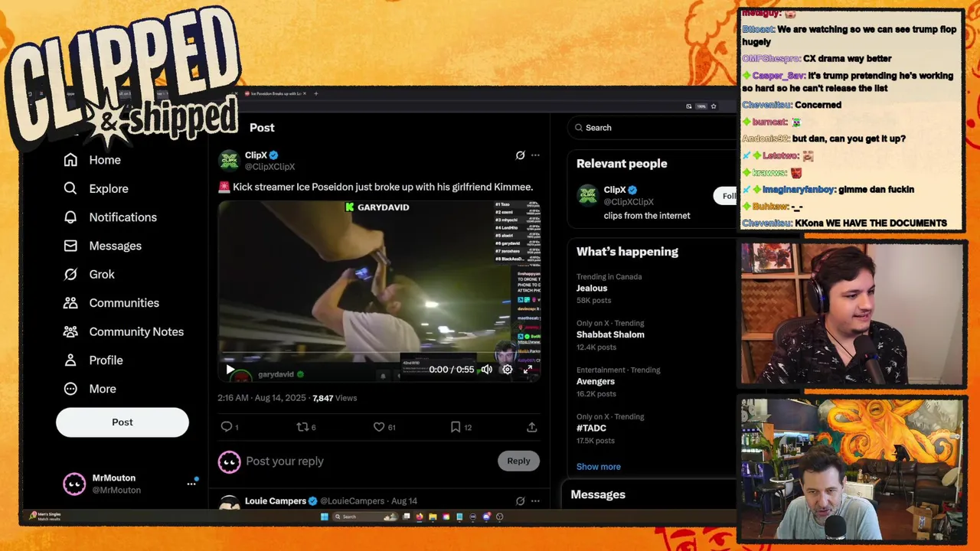Click the MrMouton profile avatar

pyautogui.click(x=74, y=484)
